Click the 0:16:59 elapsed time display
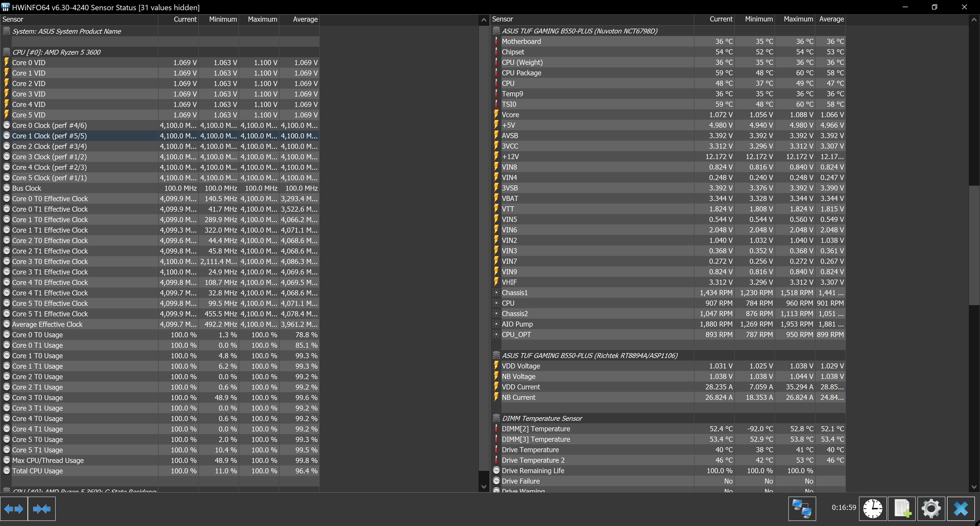 (843, 508)
